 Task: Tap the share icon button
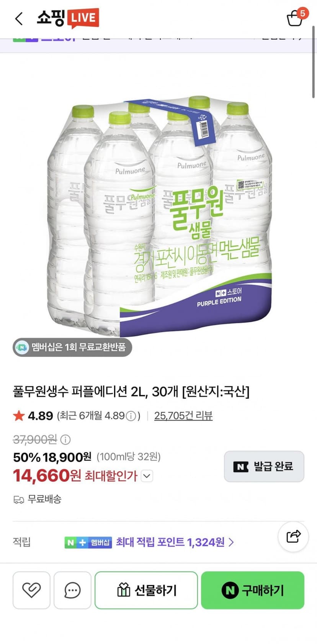pyautogui.click(x=293, y=536)
